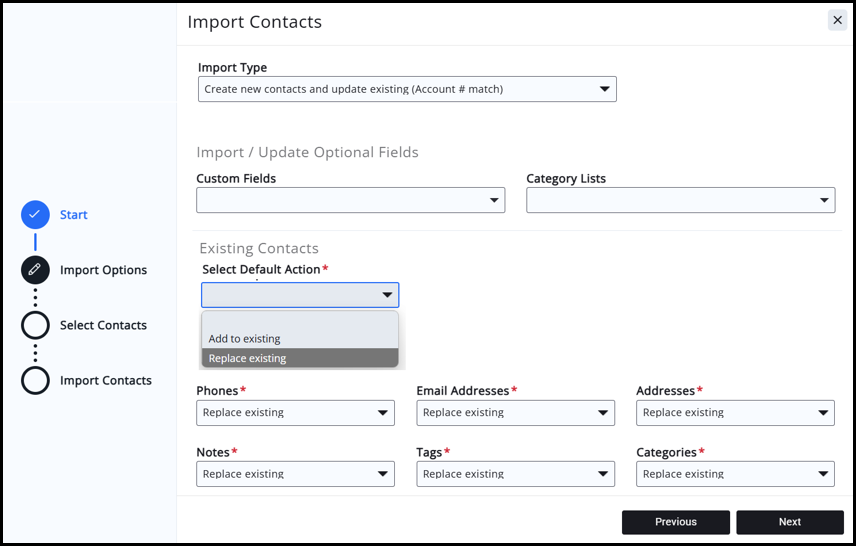Open the Categories action dropdown
The width and height of the screenshot is (856, 546).
pos(735,474)
